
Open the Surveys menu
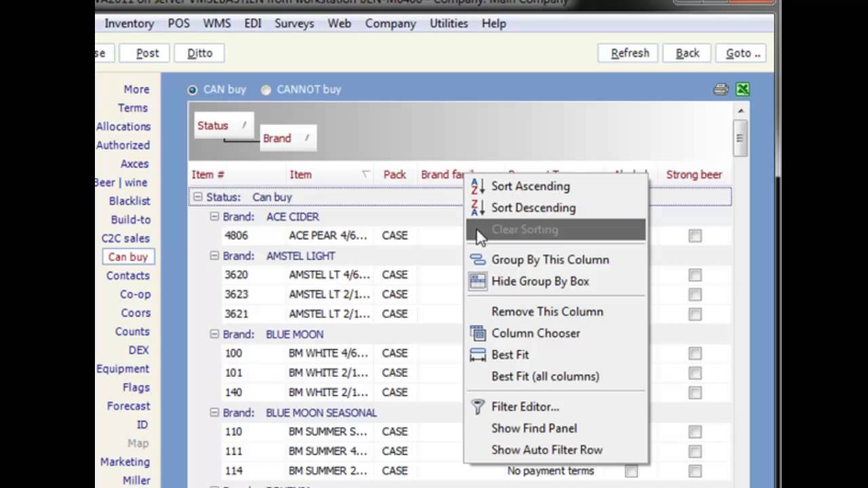point(294,24)
